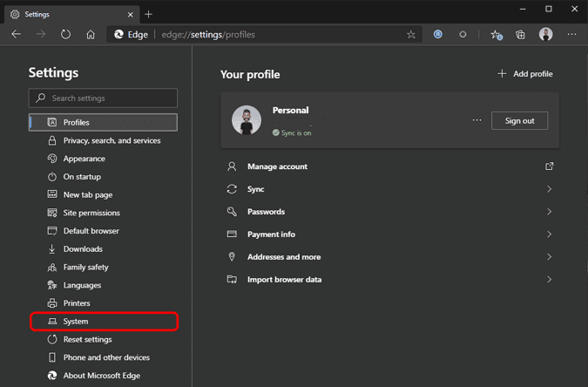Viewport: 588px width, 387px height.
Task: Open Manage account link
Action: [x=277, y=166]
